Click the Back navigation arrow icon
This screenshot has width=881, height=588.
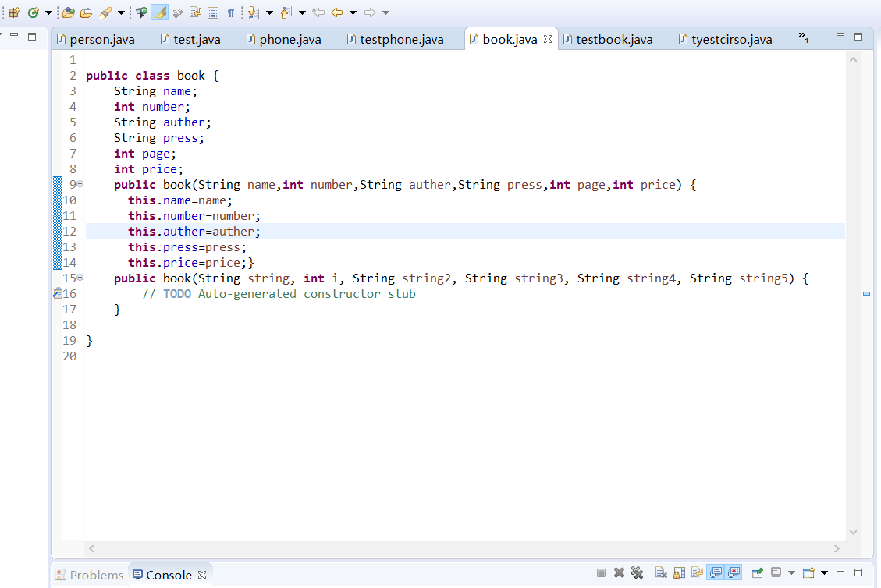tap(337, 12)
